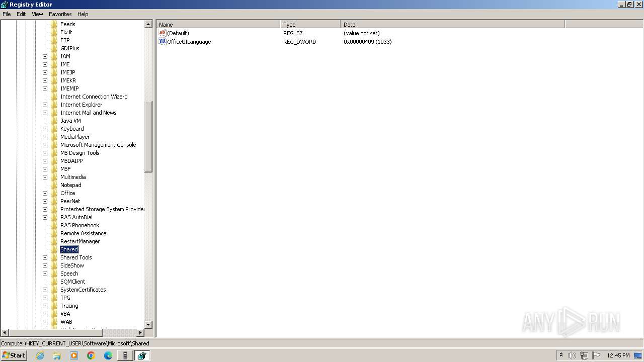The width and height of the screenshot is (644, 362).
Task: Sort values by Name column header
Action: [x=218, y=24]
